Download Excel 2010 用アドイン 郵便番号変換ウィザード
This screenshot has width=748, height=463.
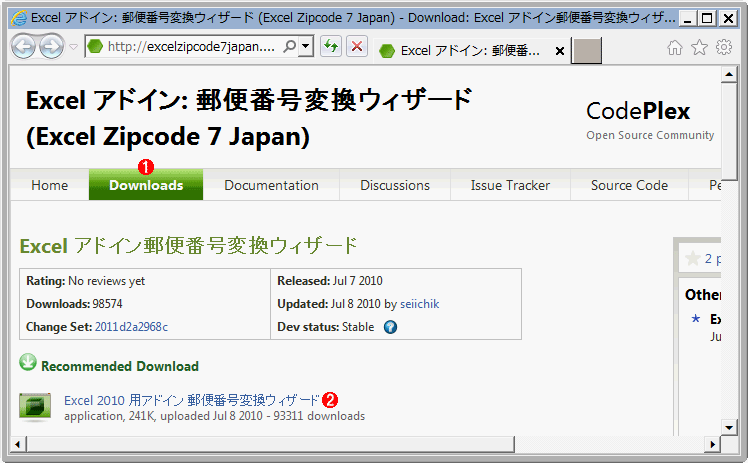[192, 400]
